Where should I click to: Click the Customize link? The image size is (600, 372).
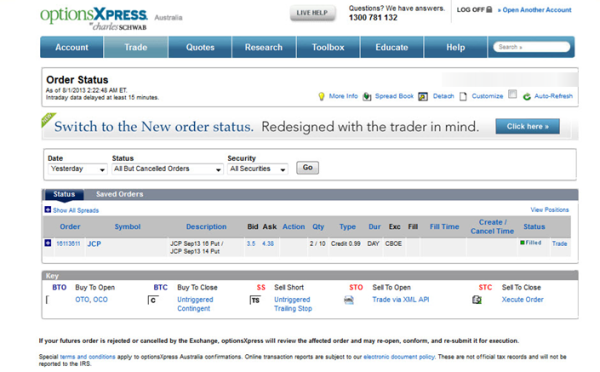click(487, 96)
